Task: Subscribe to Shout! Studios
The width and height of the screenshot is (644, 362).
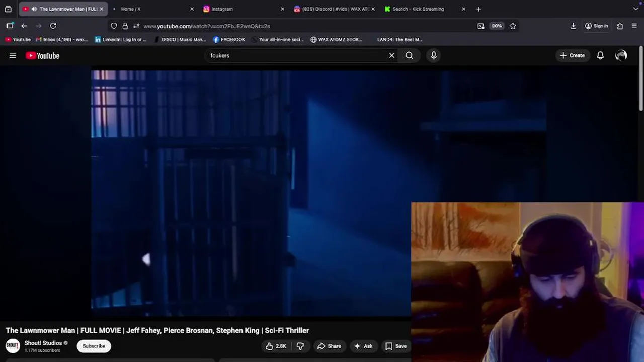Action: [x=94, y=346]
